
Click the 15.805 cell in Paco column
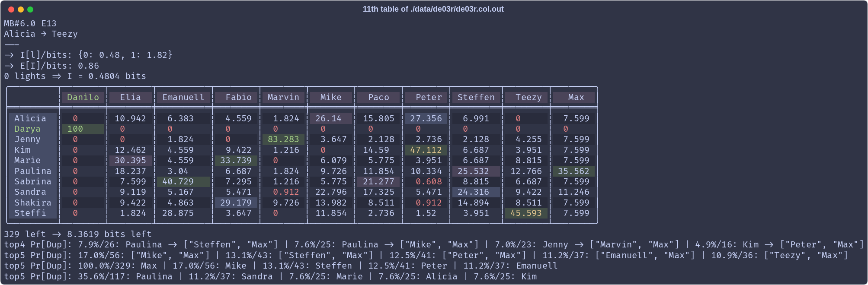(x=379, y=118)
